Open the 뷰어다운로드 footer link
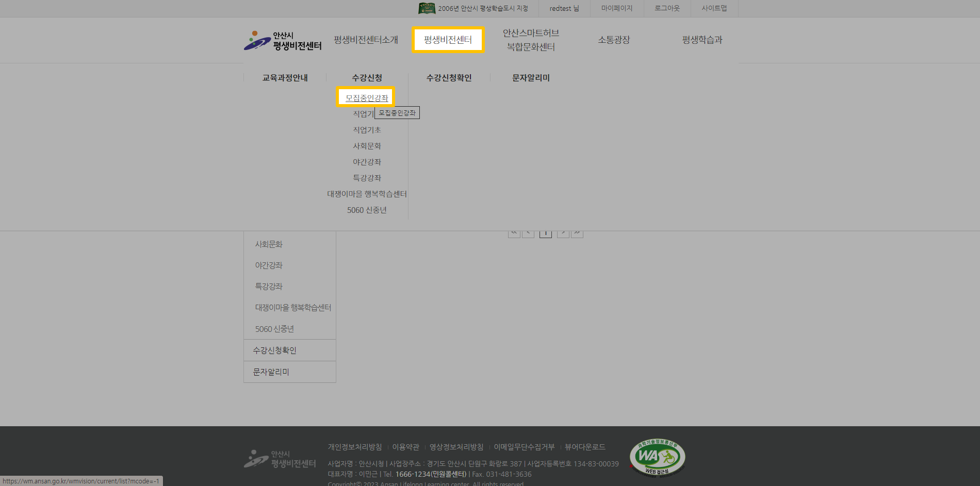Screen dimensions: 980x486 (585, 447)
